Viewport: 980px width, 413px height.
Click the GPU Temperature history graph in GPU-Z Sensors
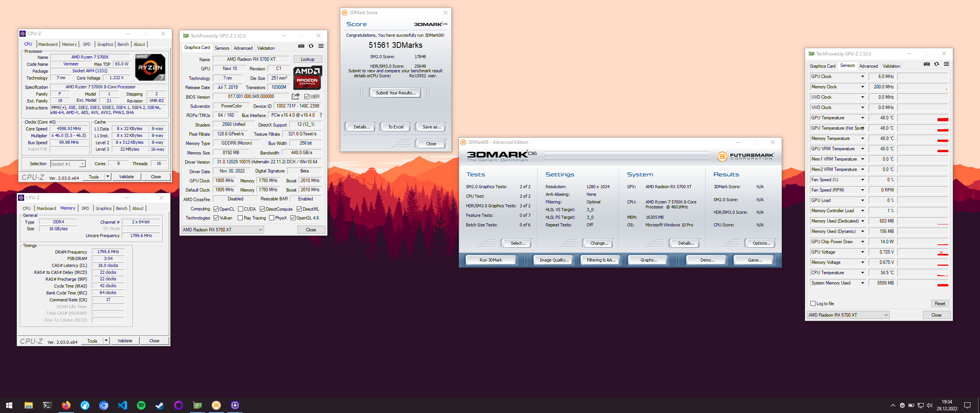923,118
